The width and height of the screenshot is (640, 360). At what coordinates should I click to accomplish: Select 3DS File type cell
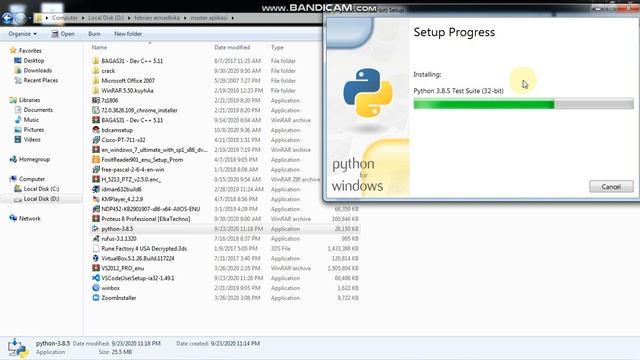(280, 249)
